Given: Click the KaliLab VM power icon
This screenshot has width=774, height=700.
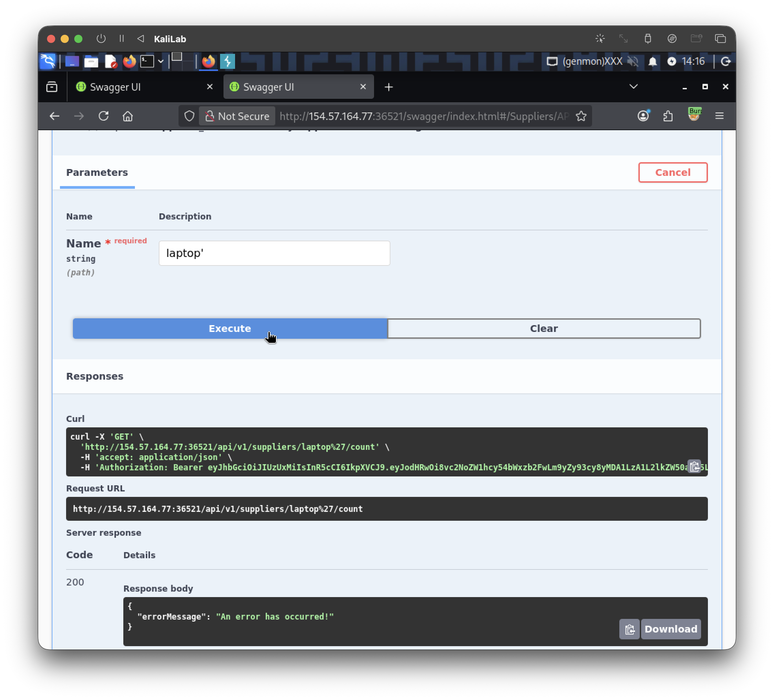Looking at the screenshot, I should point(101,39).
